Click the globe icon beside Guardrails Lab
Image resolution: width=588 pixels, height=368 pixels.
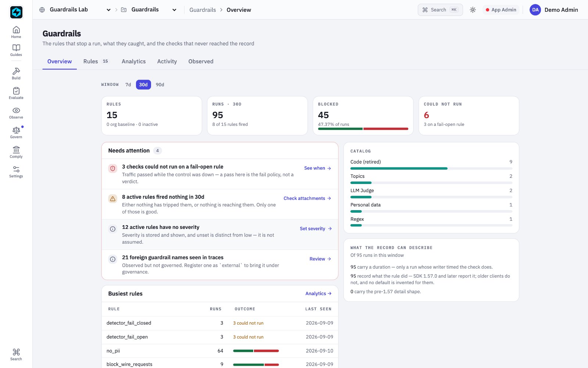point(42,10)
